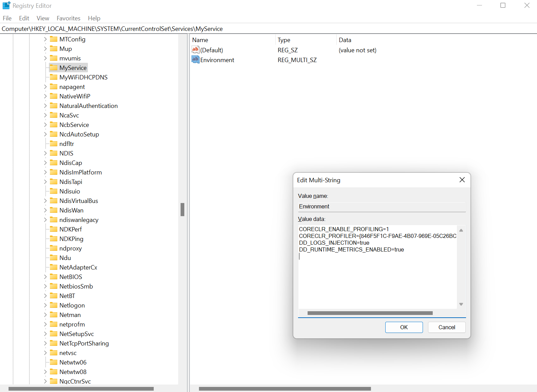Click the Type column header
Viewport: 537px width, 392px height.
pyautogui.click(x=305, y=40)
